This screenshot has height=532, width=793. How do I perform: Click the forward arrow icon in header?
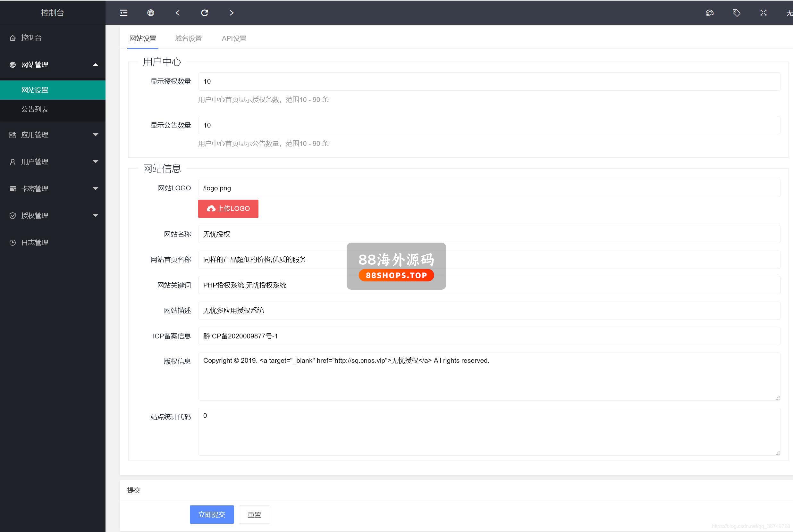(x=232, y=13)
